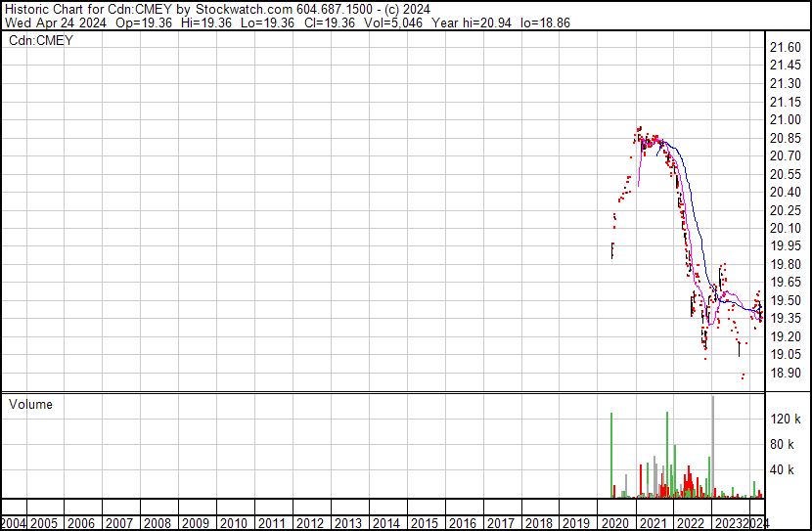The height and width of the screenshot is (531, 812).
Task: Click the 2021 year label
Action: [653, 523]
